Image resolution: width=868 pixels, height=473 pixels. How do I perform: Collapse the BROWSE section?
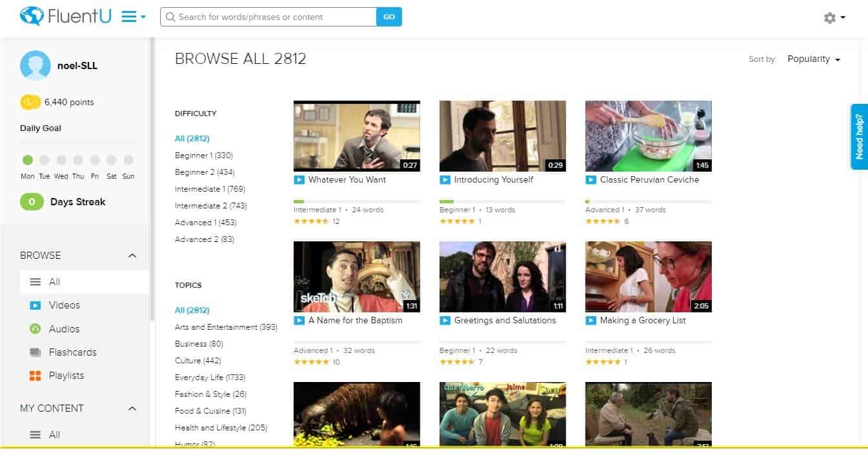point(132,256)
